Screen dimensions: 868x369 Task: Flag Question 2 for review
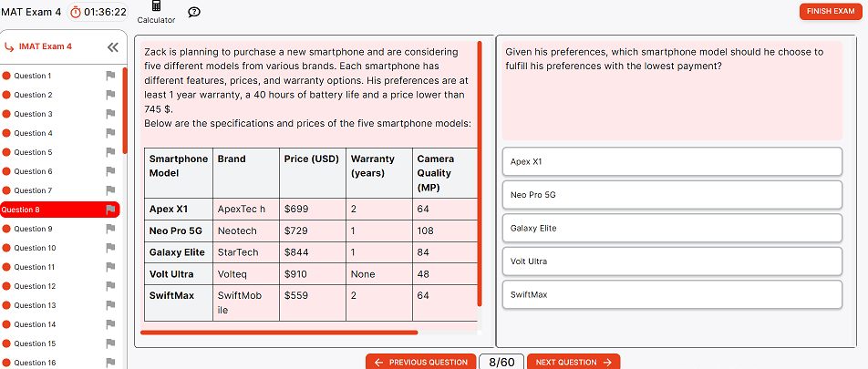[110, 95]
